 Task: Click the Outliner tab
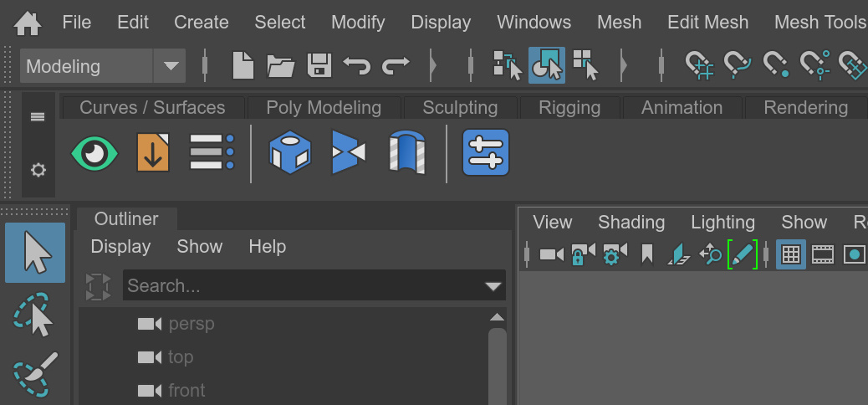(x=127, y=219)
